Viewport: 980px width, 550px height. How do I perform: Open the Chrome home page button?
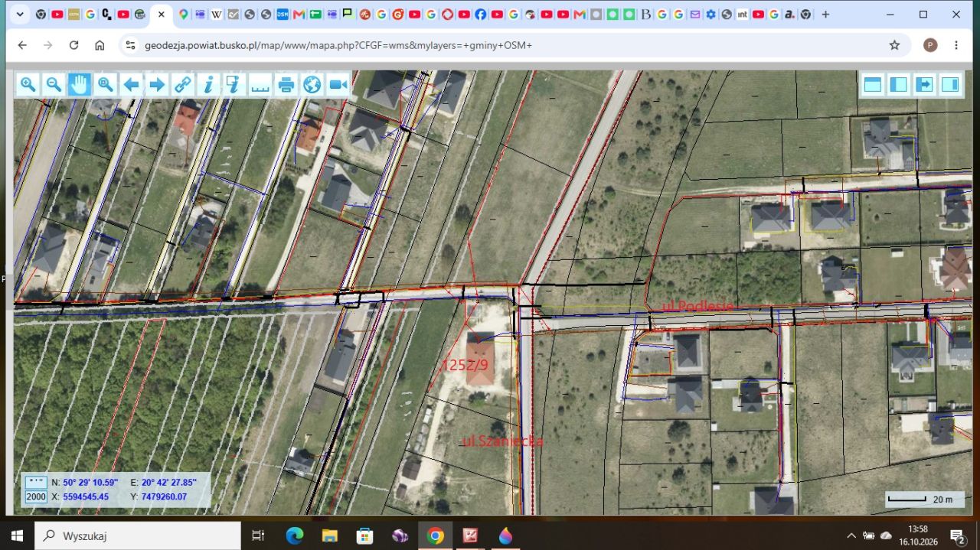coord(100,45)
